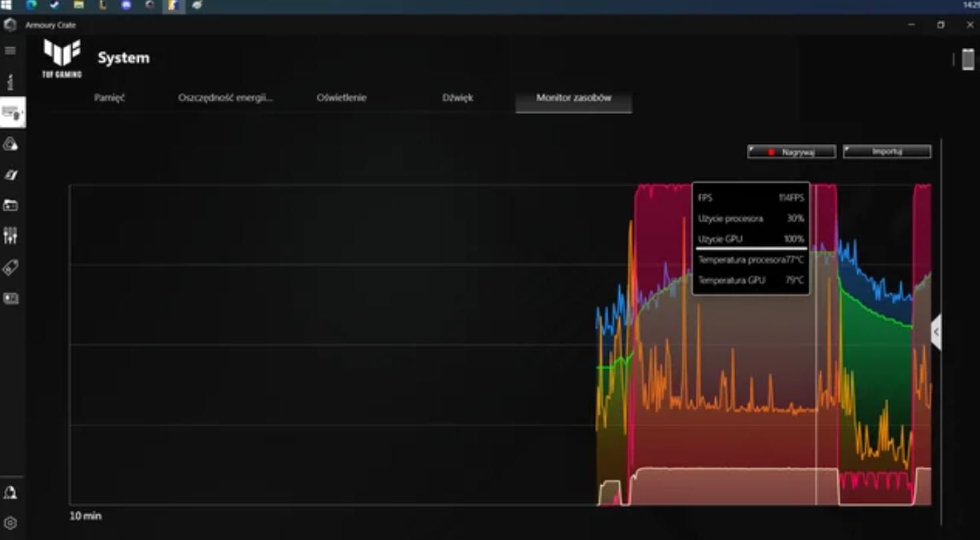Maximize the Armoury Crate window
The width and height of the screenshot is (980, 540).
pos(941,25)
